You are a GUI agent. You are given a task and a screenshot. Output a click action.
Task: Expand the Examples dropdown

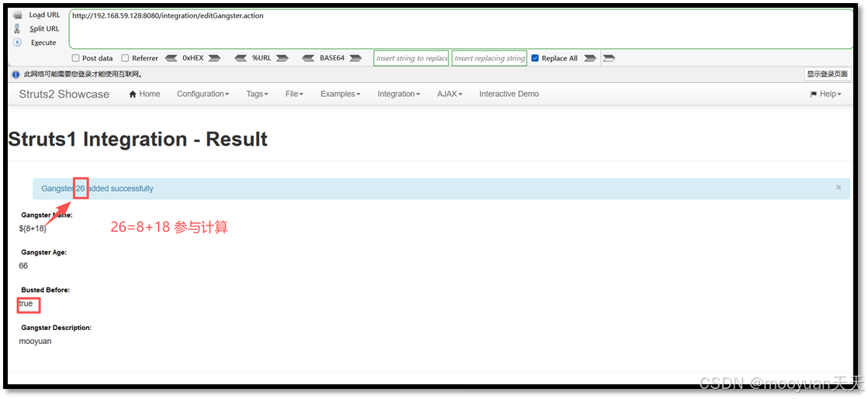point(340,94)
